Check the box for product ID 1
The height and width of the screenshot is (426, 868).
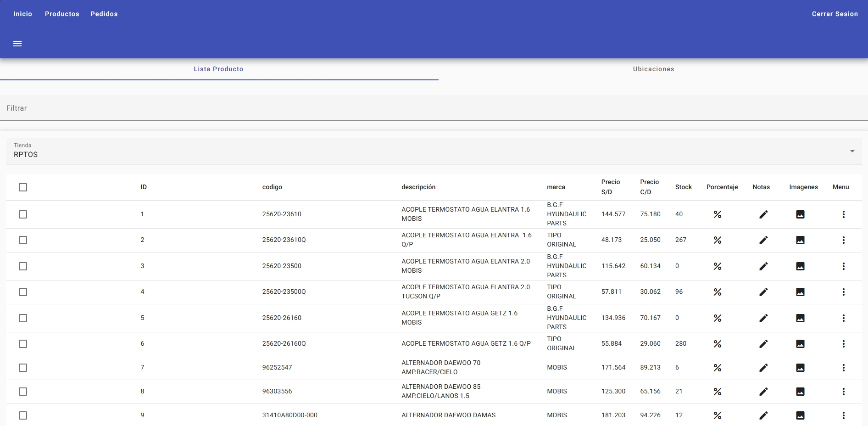click(x=23, y=214)
